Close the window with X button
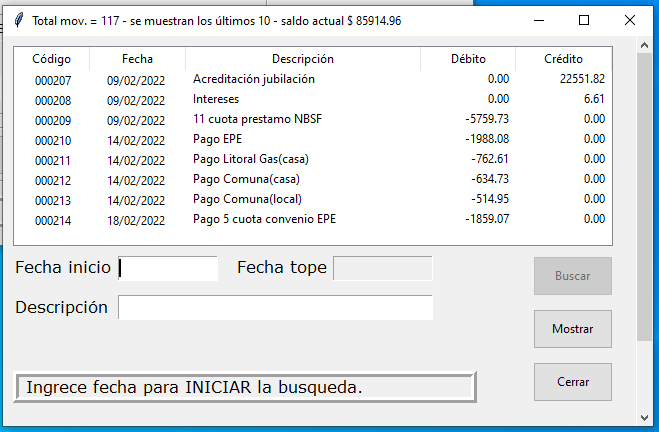The image size is (659, 432). tap(630, 20)
